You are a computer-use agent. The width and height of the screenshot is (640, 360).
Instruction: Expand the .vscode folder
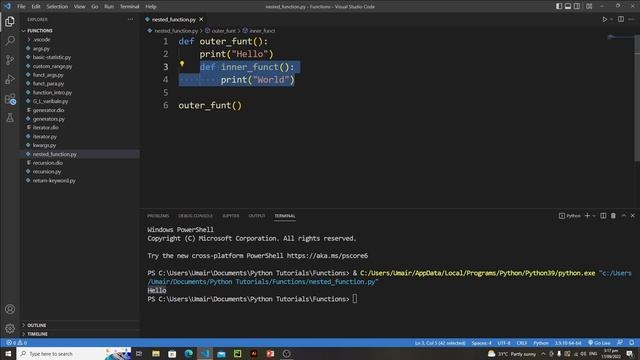pyautogui.click(x=41, y=40)
